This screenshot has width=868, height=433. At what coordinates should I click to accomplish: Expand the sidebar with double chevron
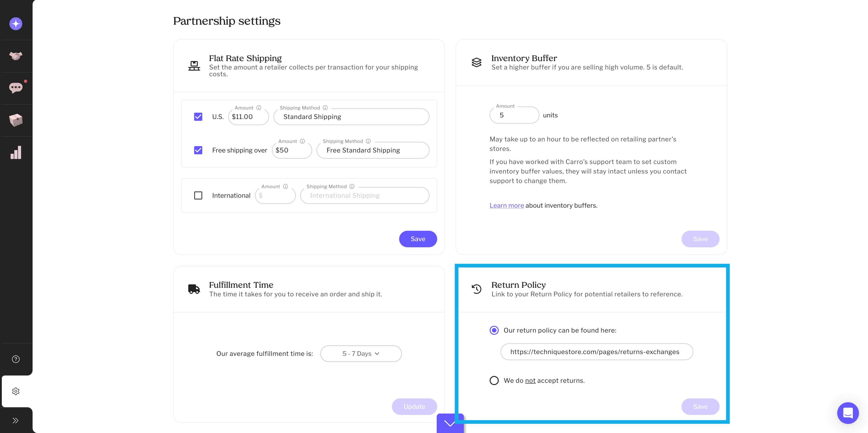pyautogui.click(x=15, y=420)
